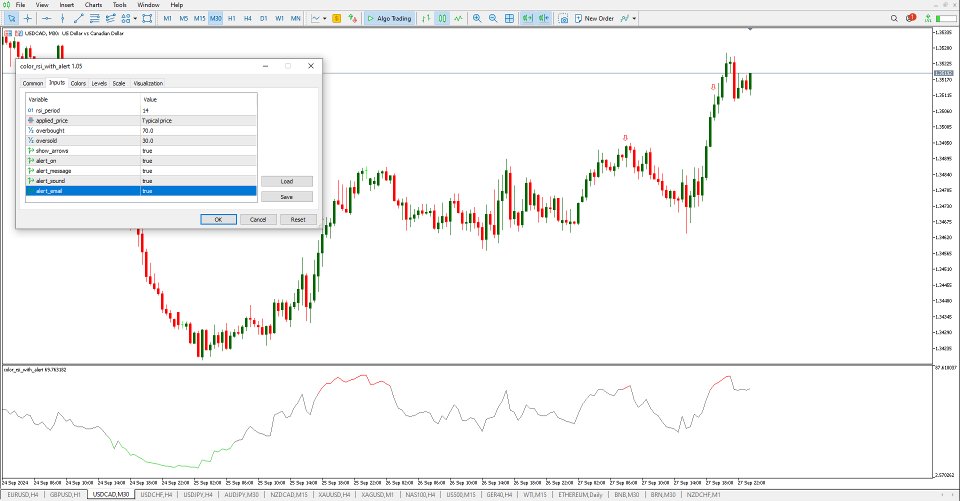This screenshot has height=501, width=960.
Task: Open the Window menu
Action: [148, 5]
